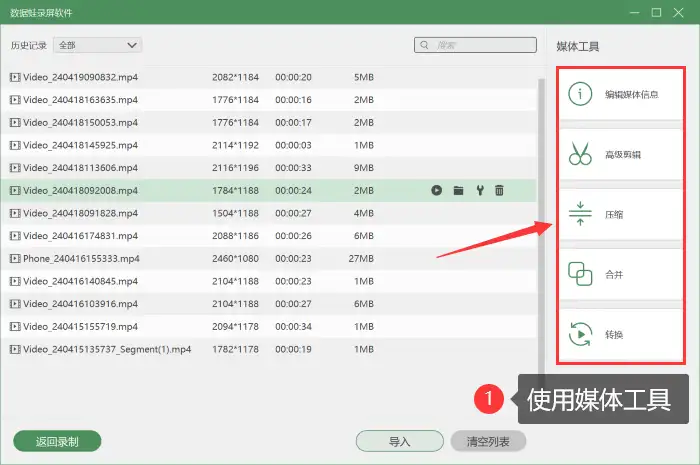The image size is (700, 465).
Task: Open the 历史记录 全部 filter dropdown
Action: point(98,45)
